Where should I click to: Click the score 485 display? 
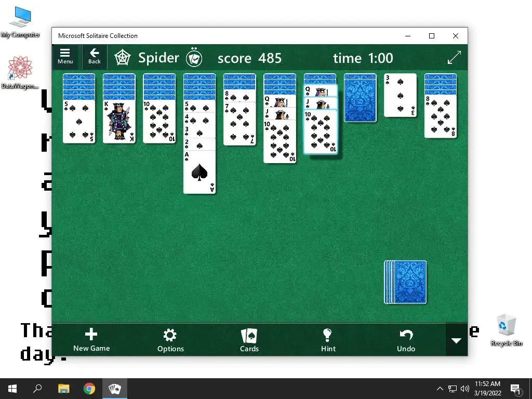click(x=249, y=58)
